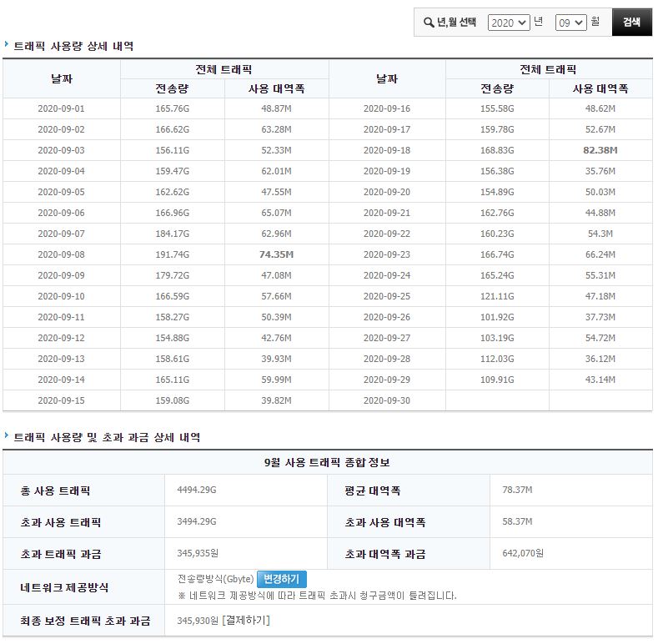Open the year dropdown showing 2020
Viewport: 663px width, 644px height.
tap(508, 23)
